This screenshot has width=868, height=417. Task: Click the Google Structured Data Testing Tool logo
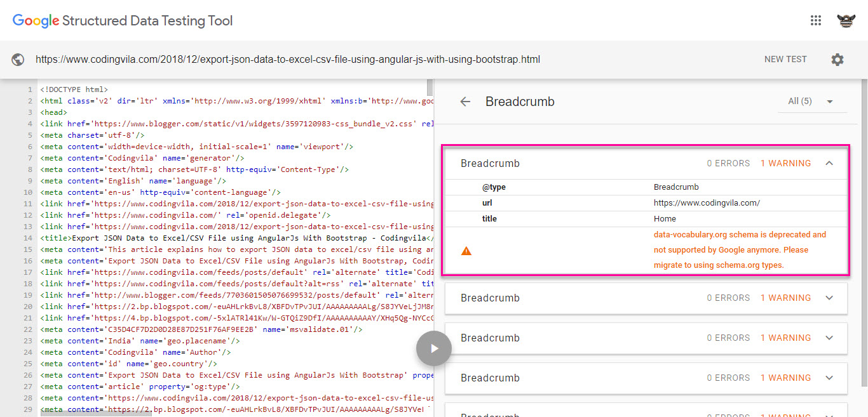tap(123, 21)
